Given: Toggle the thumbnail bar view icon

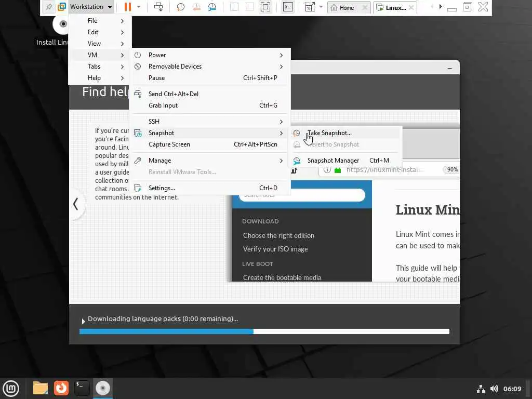Looking at the screenshot, I should pos(250,7).
